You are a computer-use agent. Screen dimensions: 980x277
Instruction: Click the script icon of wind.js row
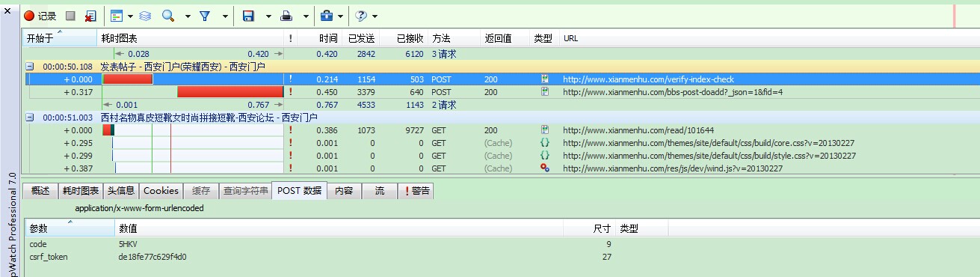[545, 168]
